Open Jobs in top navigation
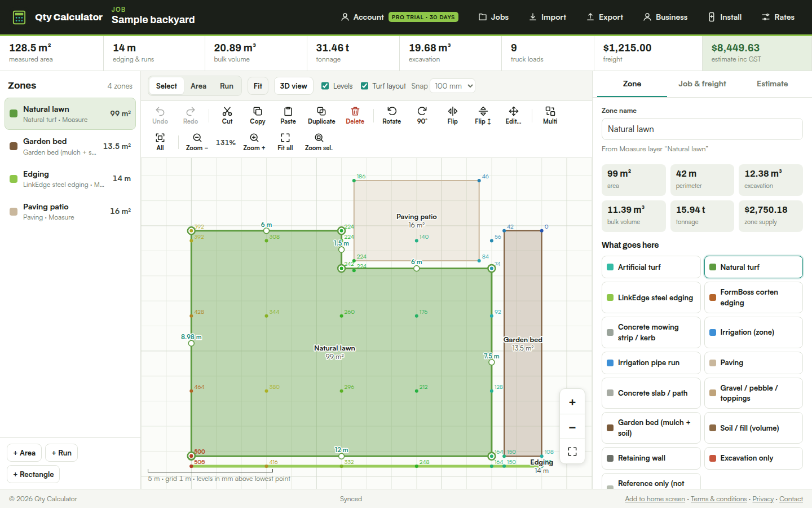This screenshot has height=508, width=812. tap(493, 17)
